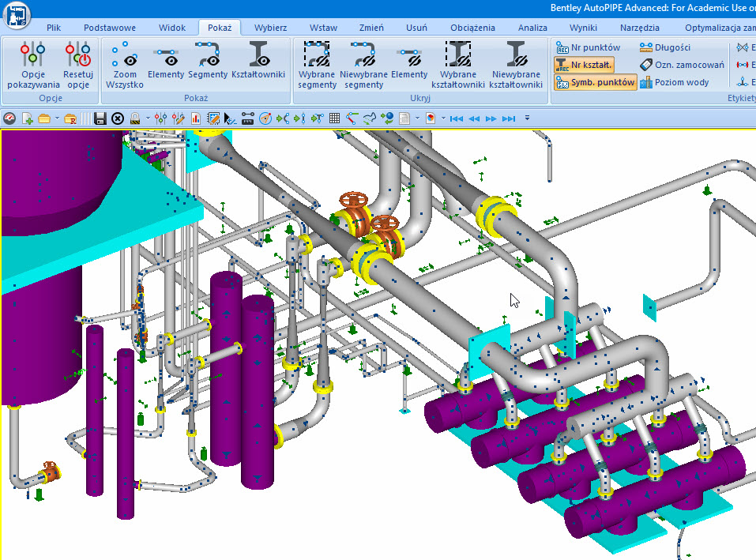Click the compass drafting icon
This screenshot has height=560, width=756.
click(265, 118)
